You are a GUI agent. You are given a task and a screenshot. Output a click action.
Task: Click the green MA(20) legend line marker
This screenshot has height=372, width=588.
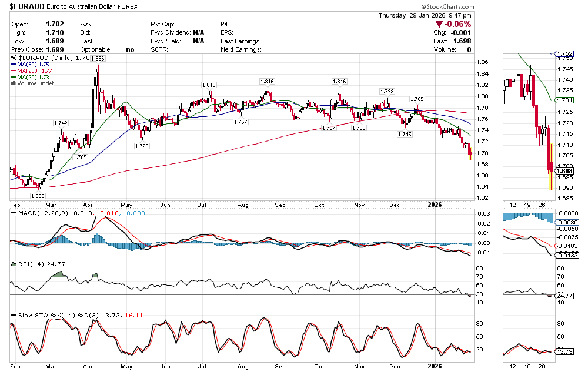[14, 78]
